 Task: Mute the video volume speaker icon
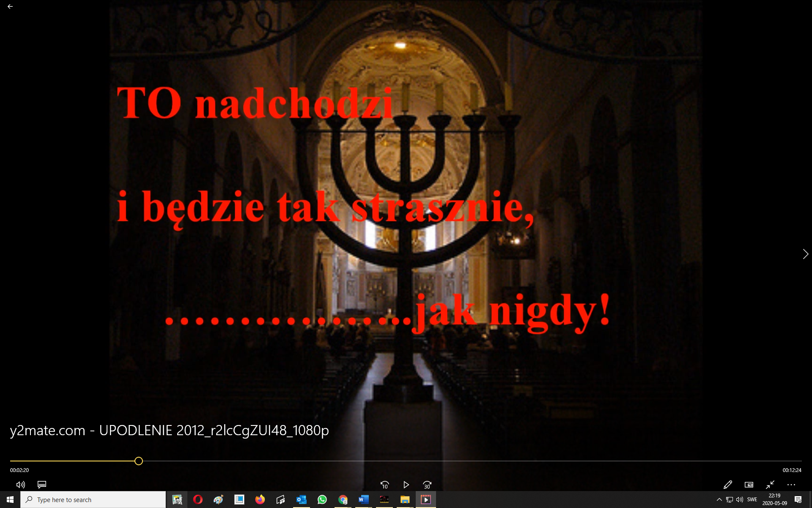click(20, 485)
